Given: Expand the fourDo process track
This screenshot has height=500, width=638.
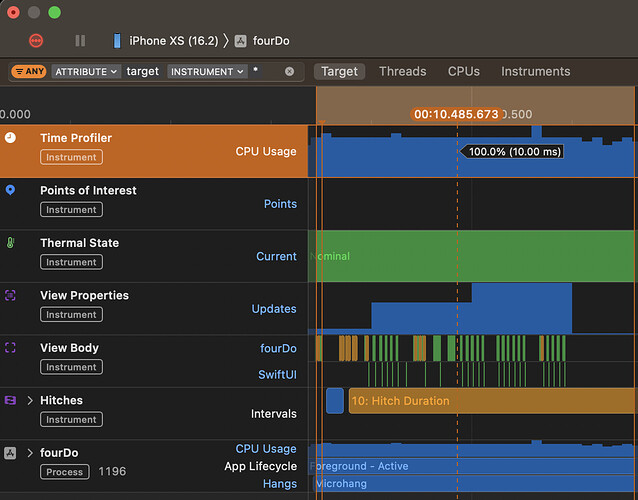Looking at the screenshot, I should click(30, 453).
